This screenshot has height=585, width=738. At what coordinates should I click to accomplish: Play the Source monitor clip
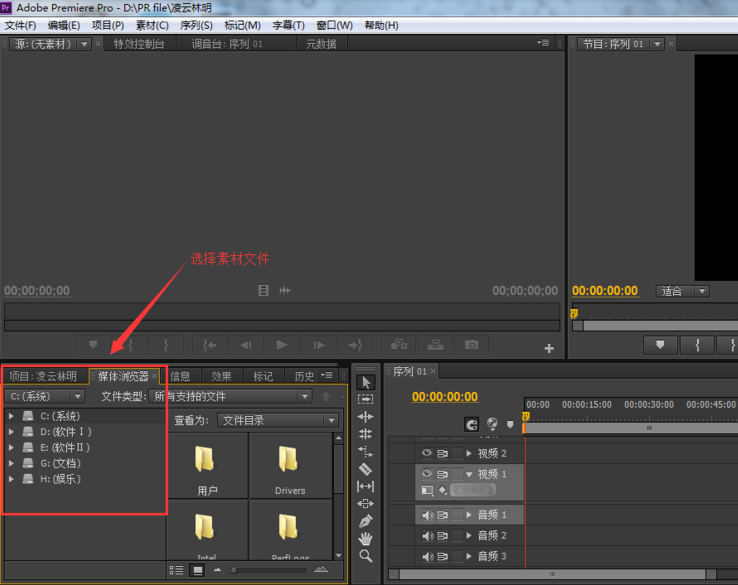point(282,345)
